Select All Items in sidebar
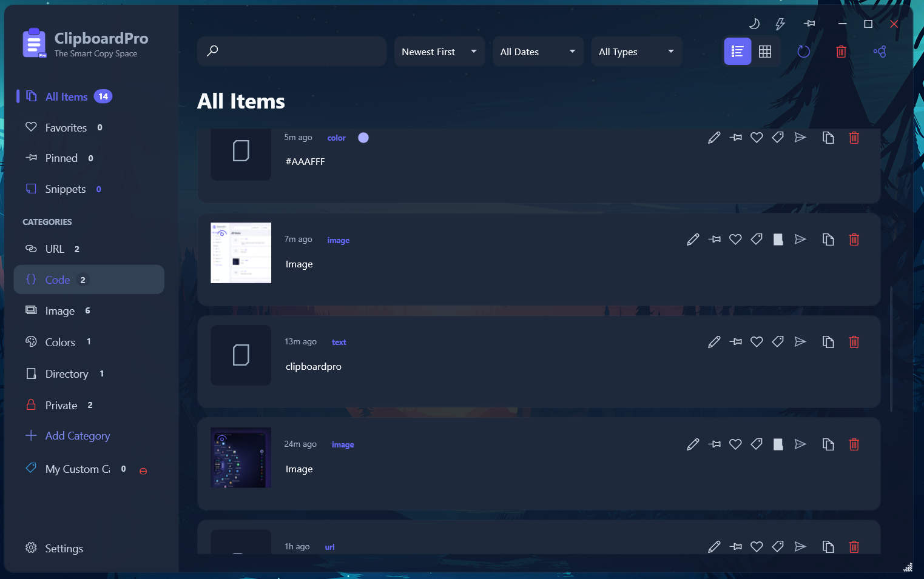This screenshot has height=579, width=924. click(x=89, y=96)
